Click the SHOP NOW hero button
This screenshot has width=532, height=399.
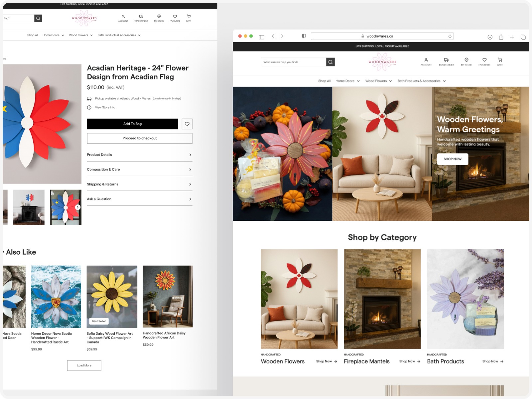452,159
